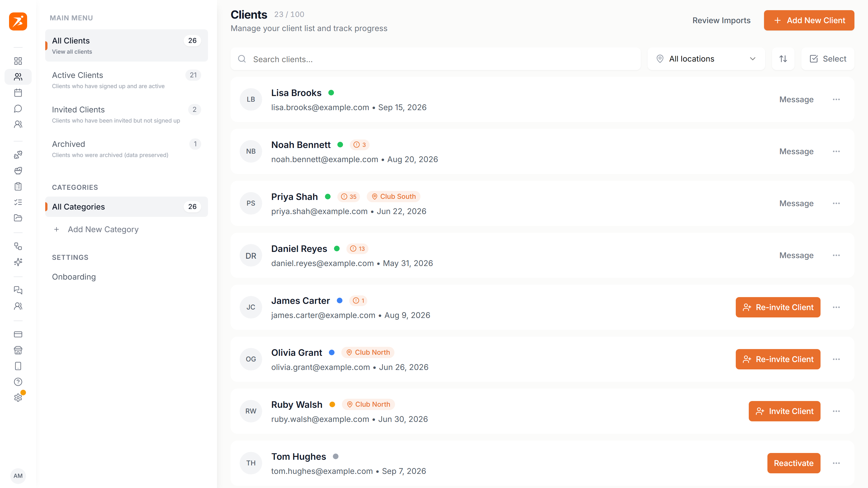868x488 pixels.
Task: Open the double chat community icon
Action: click(x=18, y=290)
